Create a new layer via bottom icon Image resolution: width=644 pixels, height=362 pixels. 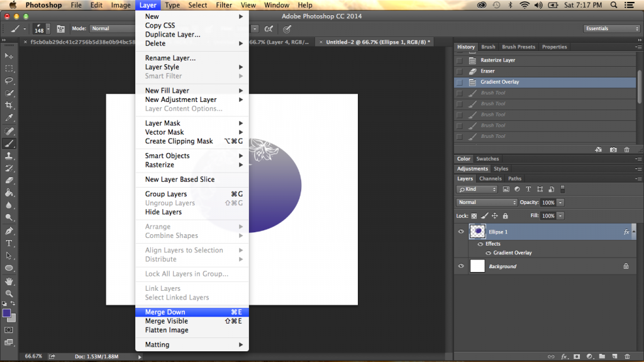click(614, 357)
